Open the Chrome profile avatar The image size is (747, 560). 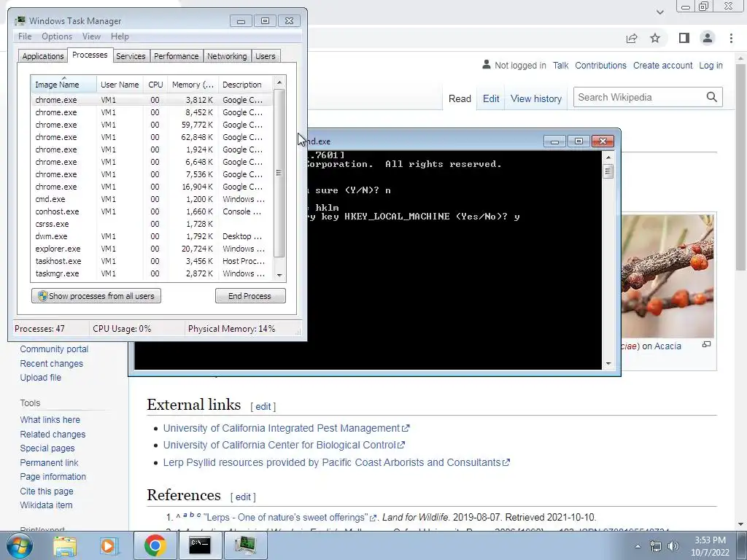pos(708,38)
